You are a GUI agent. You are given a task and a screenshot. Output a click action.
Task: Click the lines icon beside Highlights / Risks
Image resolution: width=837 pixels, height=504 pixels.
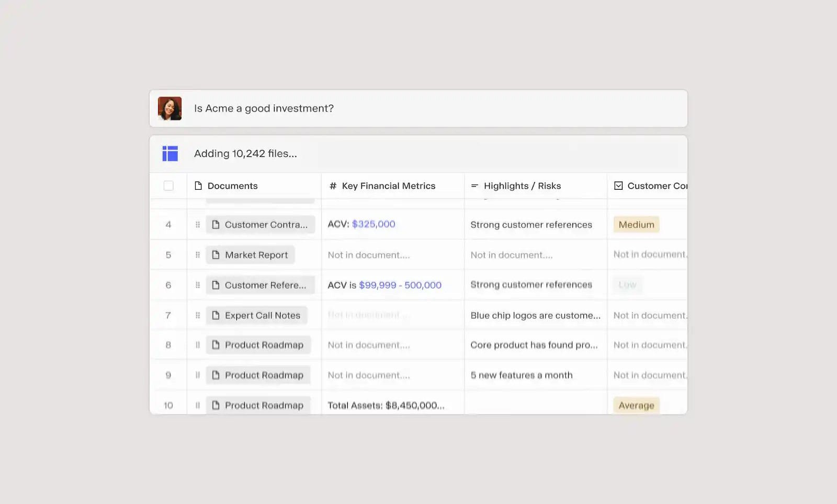click(x=474, y=186)
